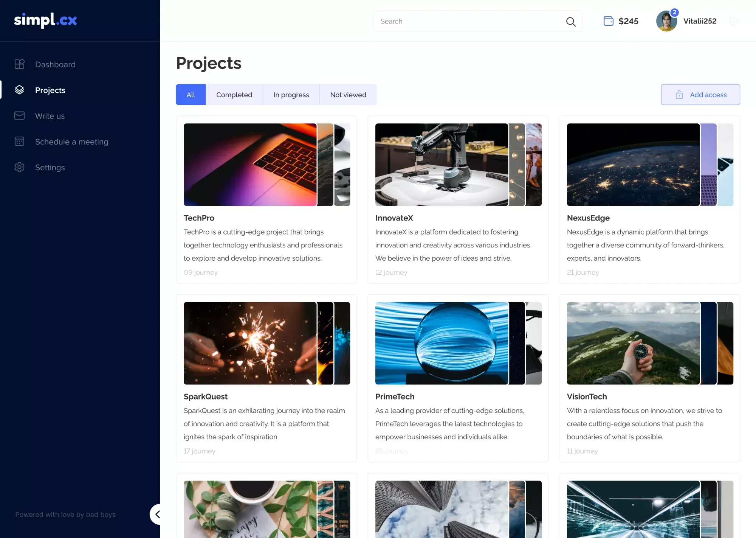Image resolution: width=756 pixels, height=538 pixels.
Task: Switch to the Completed filter tab
Action: point(234,95)
